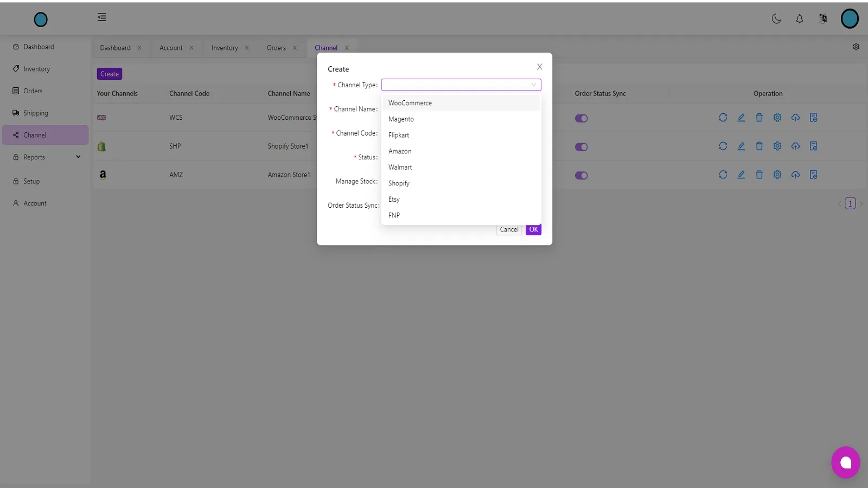Image resolution: width=868 pixels, height=488 pixels.
Task: Switch to the Inventory tab
Action: pyautogui.click(x=225, y=48)
